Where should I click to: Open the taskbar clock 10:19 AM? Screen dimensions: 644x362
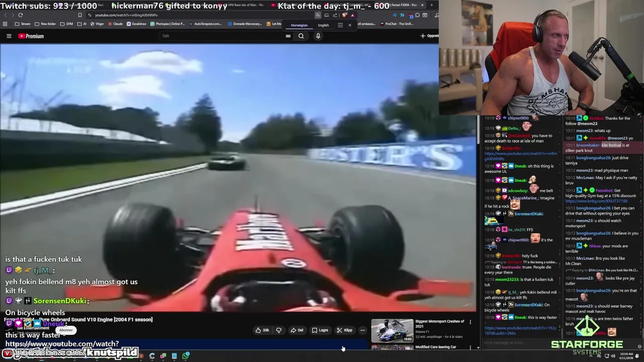pos(627,356)
